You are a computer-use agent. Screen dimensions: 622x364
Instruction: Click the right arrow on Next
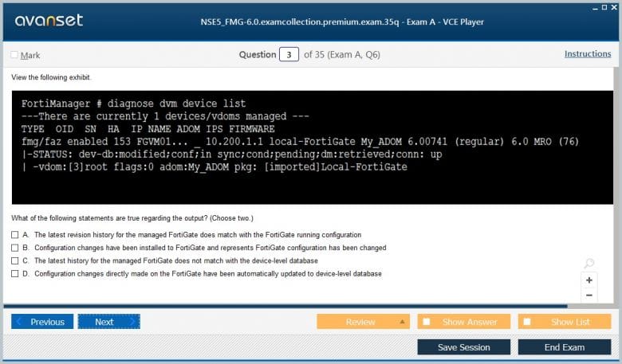[132, 322]
